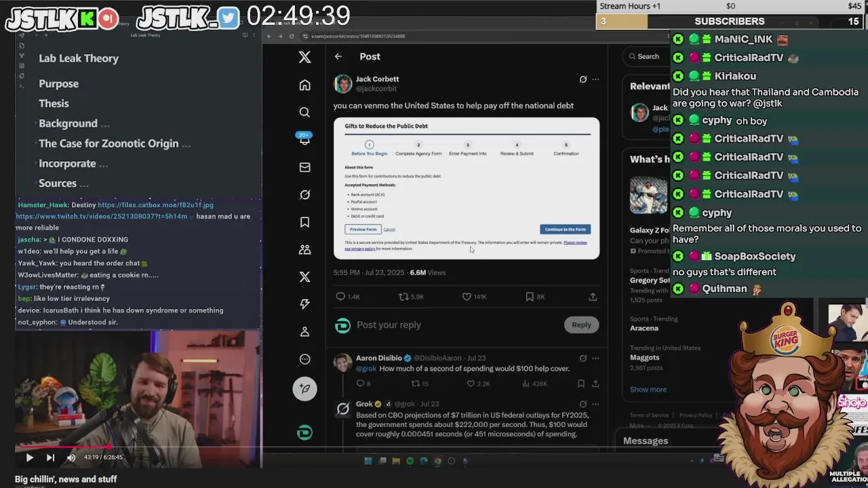Expand The Case for Zoonotic Origin heading
The image size is (868, 488).
click(x=35, y=144)
